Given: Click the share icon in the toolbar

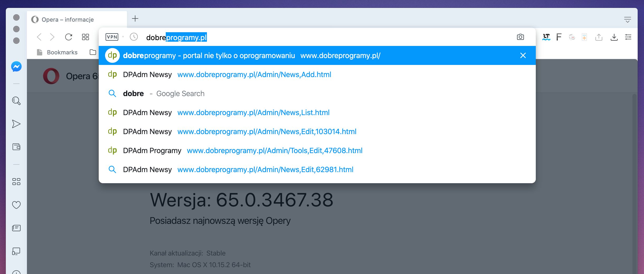Looking at the screenshot, I should [599, 37].
